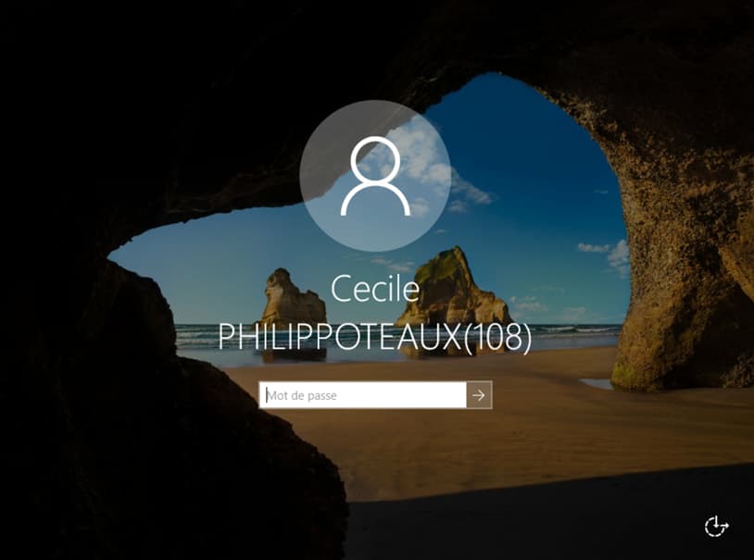Click the right sea stack rock in wallpaper
Viewport: 754px width, 560px height.
[x=452, y=289]
